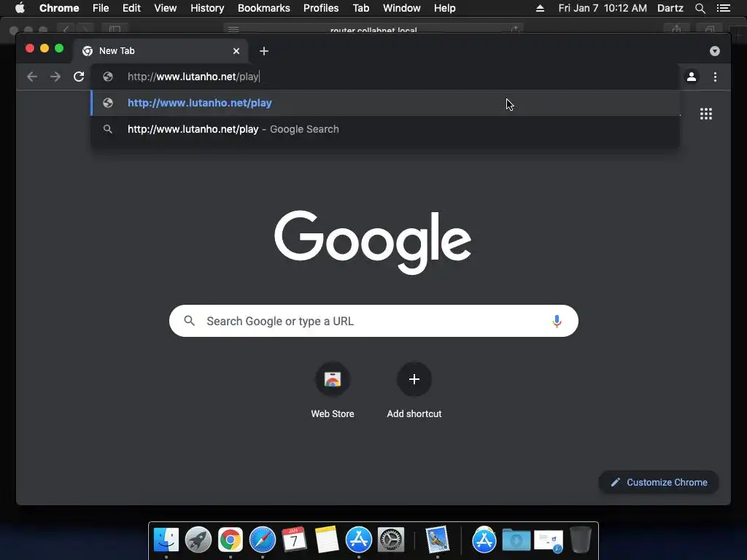Image resolution: width=747 pixels, height=560 pixels.
Task: Choose the lutanho.net/play Google Search suggestion
Action: pyautogui.click(x=385, y=129)
